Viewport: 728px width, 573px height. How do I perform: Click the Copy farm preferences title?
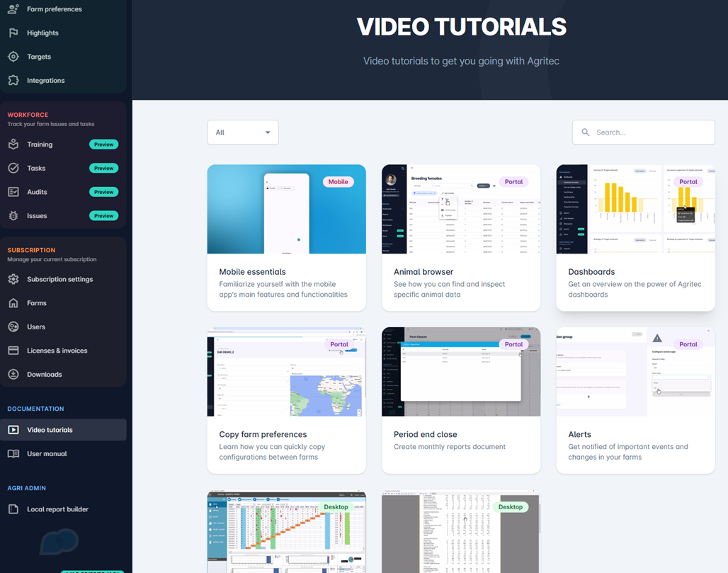[x=263, y=435]
